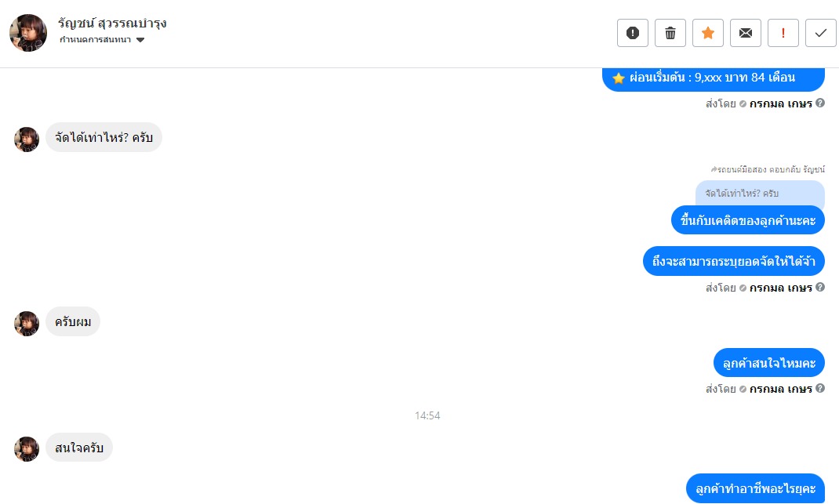
Task: Click the spam report exclamation circle icon
Action: pos(633,33)
